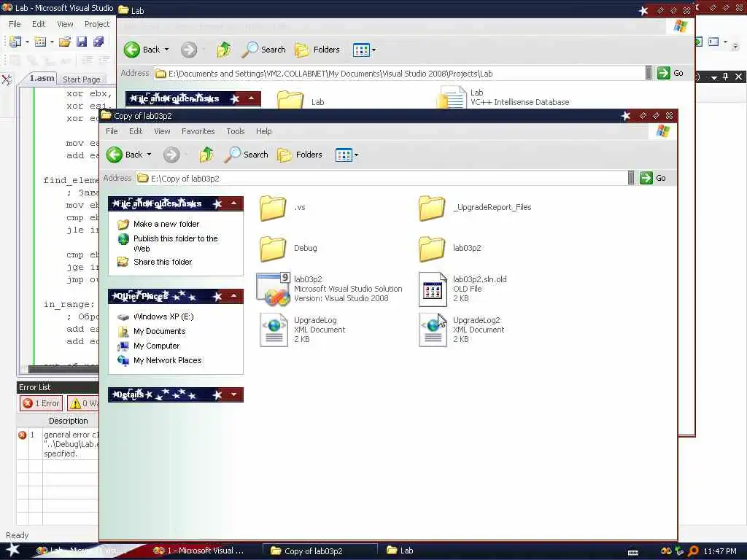
Task: Switch to Start Page tab
Action: point(82,79)
